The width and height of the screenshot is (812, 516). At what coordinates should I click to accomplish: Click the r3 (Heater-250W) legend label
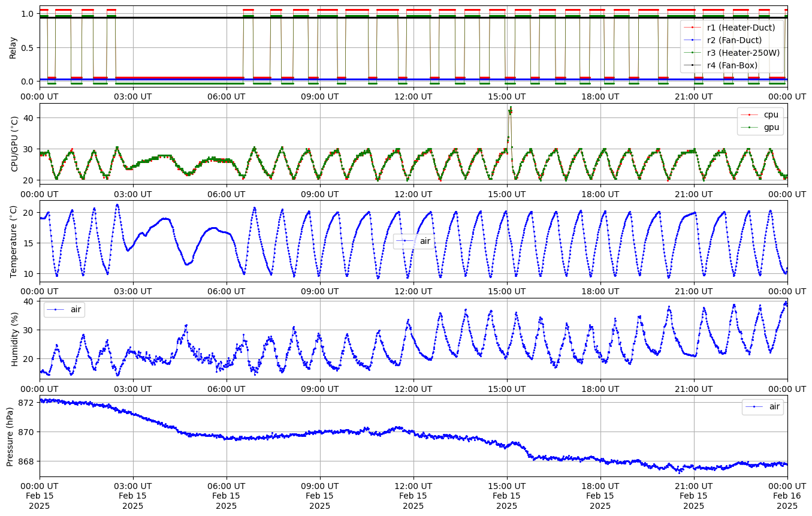point(743,53)
